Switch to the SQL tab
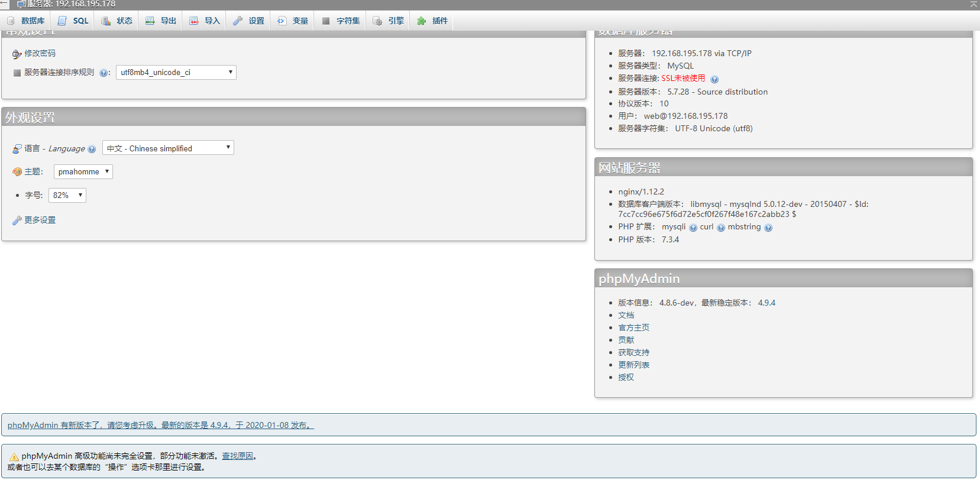The width and height of the screenshot is (980, 480). [73, 21]
